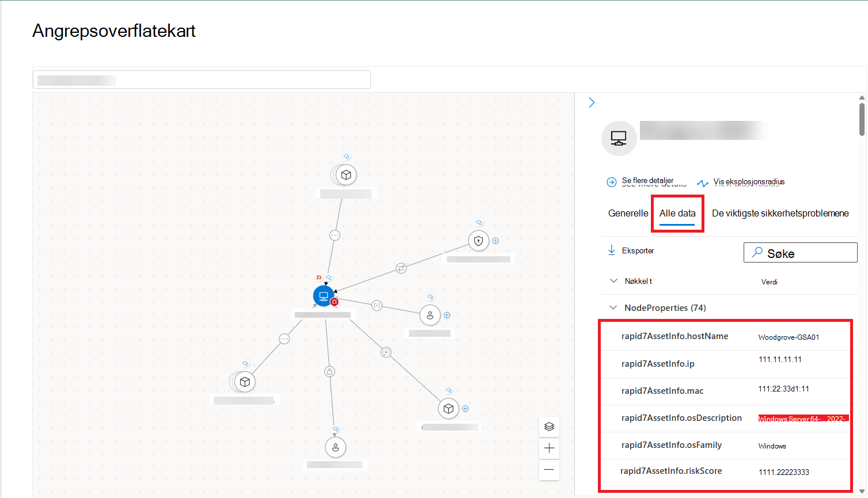868x498 pixels.
Task: Click the swap-arrows edge icon toward the shield node
Action: 401,268
